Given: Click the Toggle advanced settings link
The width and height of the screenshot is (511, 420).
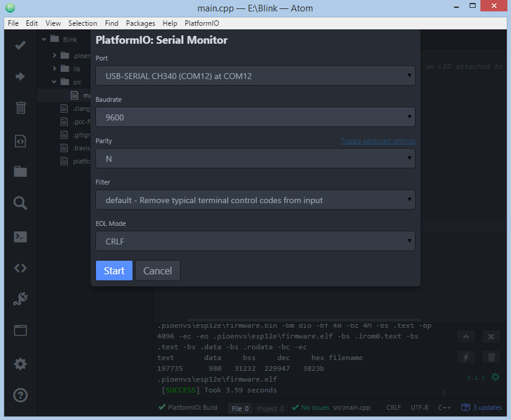Looking at the screenshot, I should tap(378, 141).
